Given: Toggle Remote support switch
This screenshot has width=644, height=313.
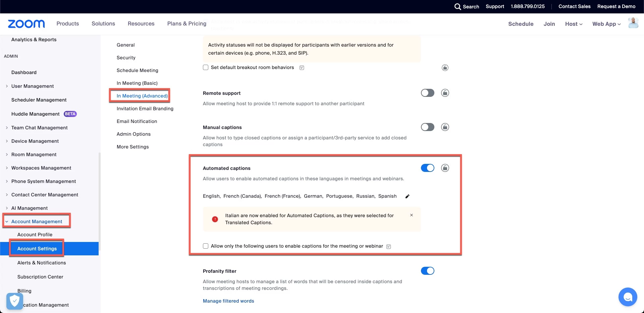Looking at the screenshot, I should [428, 93].
